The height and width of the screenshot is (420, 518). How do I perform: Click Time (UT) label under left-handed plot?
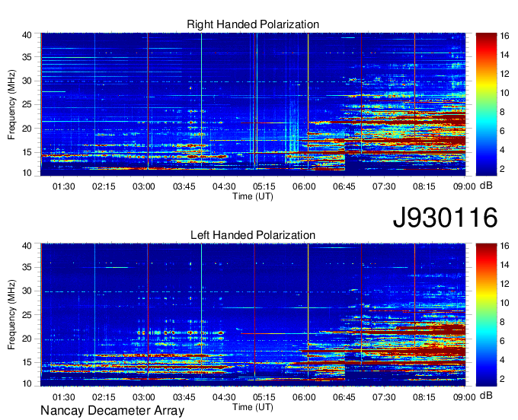point(253,407)
